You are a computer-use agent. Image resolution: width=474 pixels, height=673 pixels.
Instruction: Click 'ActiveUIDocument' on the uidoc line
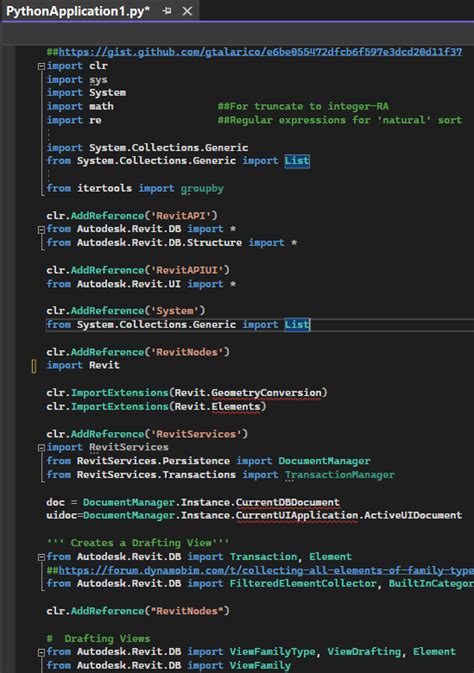[x=413, y=515]
